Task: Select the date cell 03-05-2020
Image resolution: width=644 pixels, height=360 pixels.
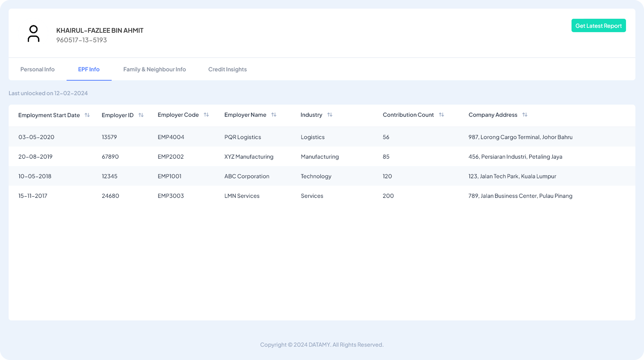Action: coord(36,137)
